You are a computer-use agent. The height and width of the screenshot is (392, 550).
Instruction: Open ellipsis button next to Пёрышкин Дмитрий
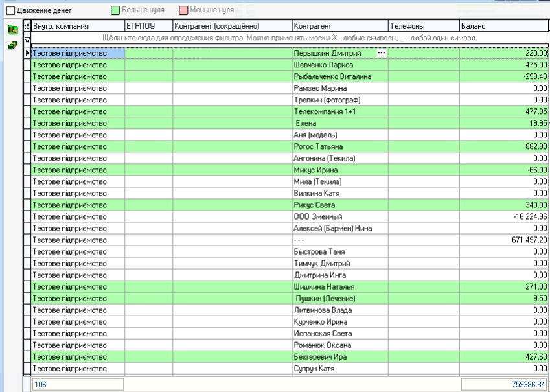tap(381, 53)
